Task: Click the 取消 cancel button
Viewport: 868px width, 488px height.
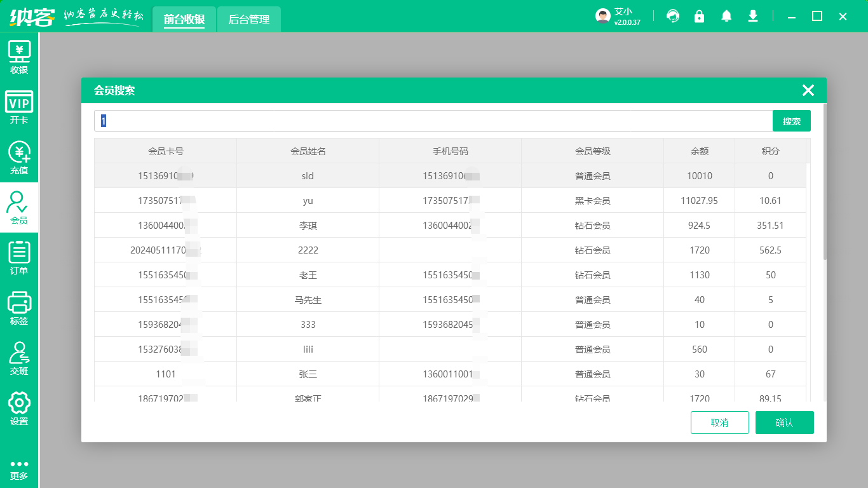Action: [x=719, y=423]
